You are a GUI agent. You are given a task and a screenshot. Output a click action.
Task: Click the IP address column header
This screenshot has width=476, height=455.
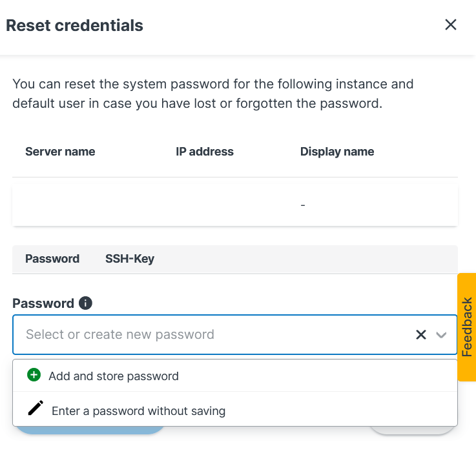(x=205, y=152)
